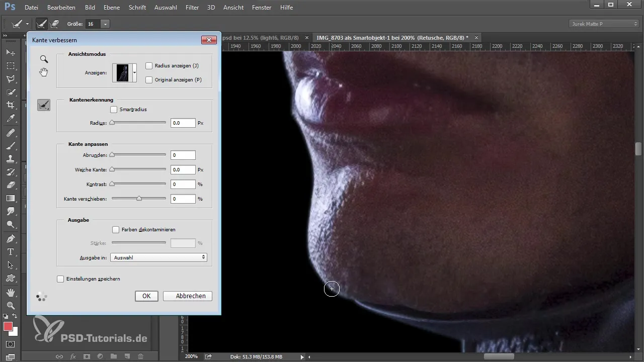Reset default foreground and background colors

click(6, 316)
